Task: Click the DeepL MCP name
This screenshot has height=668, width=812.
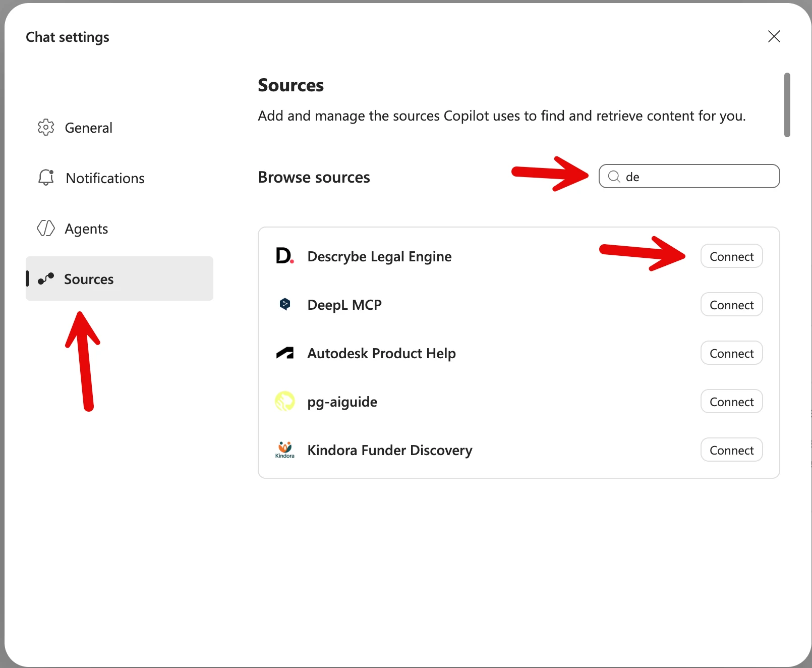Action: [344, 305]
